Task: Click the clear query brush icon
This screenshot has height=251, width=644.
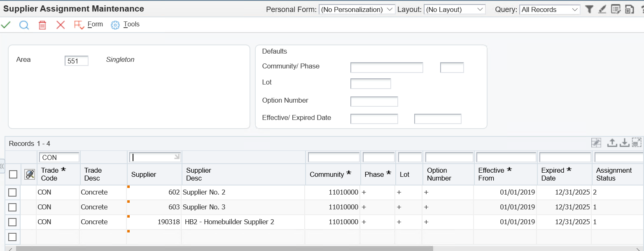Action: [602, 9]
